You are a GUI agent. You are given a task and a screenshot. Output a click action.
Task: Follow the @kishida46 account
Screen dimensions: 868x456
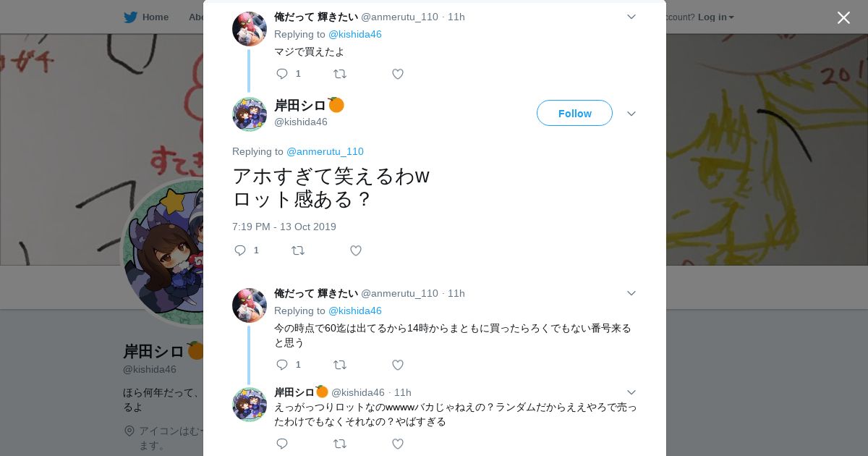(574, 113)
